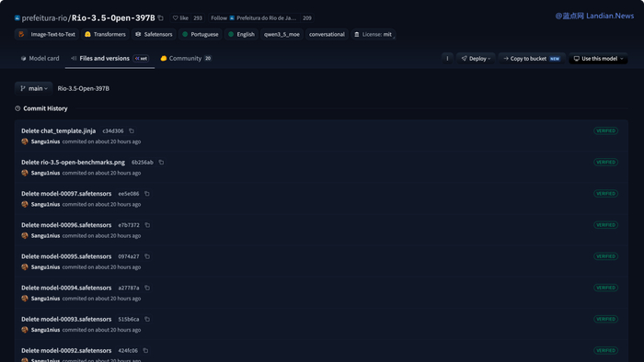Expand the Use this model dropdown
Viewport: 644px width, 362px height.
pos(598,59)
